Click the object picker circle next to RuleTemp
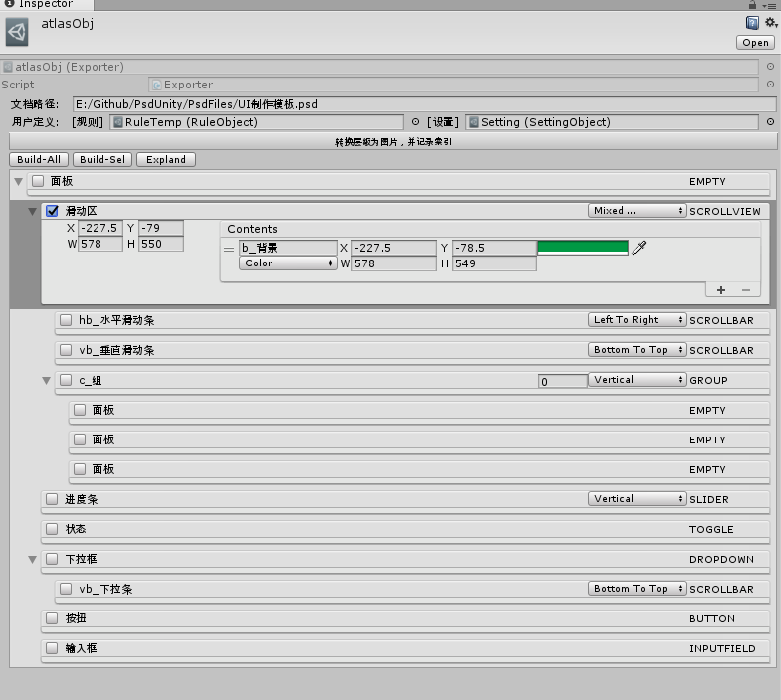781x700 pixels. click(x=416, y=122)
